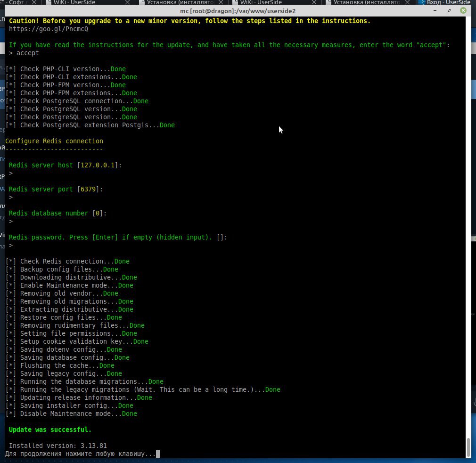The width and height of the screenshot is (476, 463).
Task: Click the line Check PHP-CLI extensions...Done
Action: click(71, 77)
